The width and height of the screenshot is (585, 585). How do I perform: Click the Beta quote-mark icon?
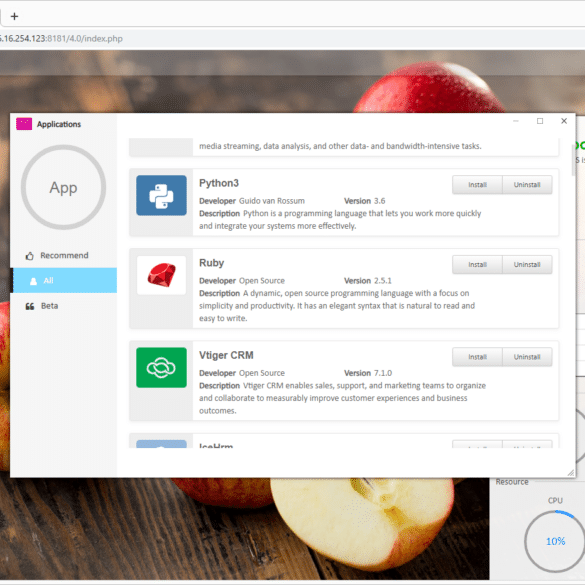(30, 306)
